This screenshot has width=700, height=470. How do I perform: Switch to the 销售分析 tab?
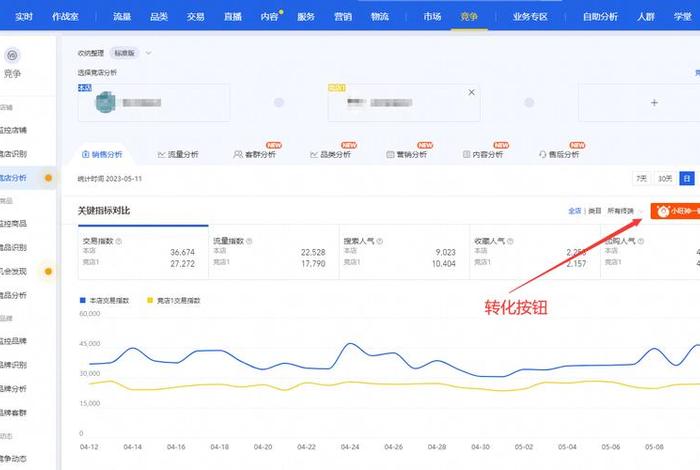(x=102, y=154)
